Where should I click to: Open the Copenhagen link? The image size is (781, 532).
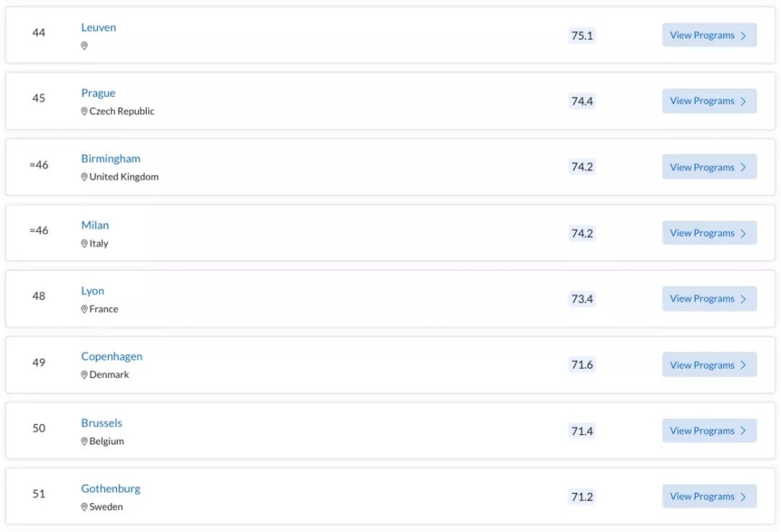point(112,356)
